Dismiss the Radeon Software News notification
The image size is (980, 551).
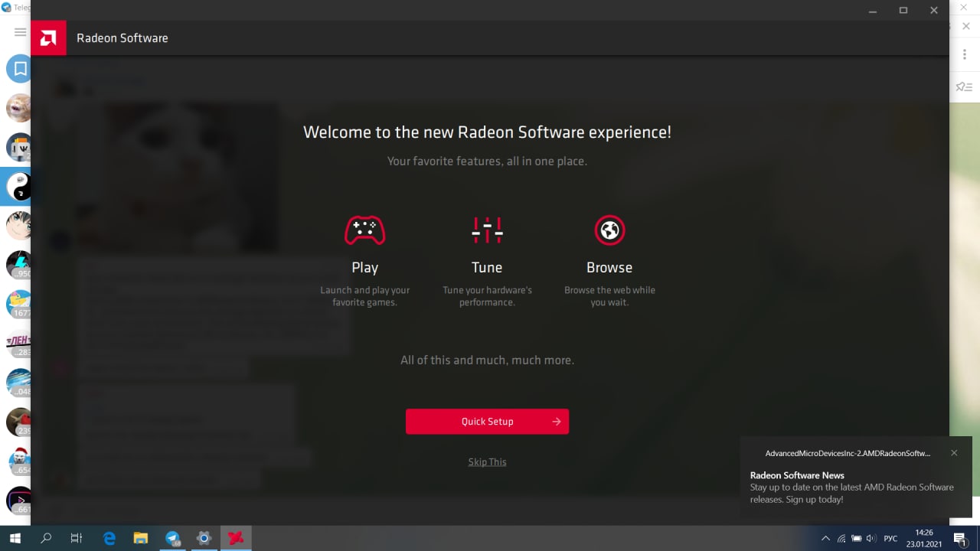[x=954, y=453]
